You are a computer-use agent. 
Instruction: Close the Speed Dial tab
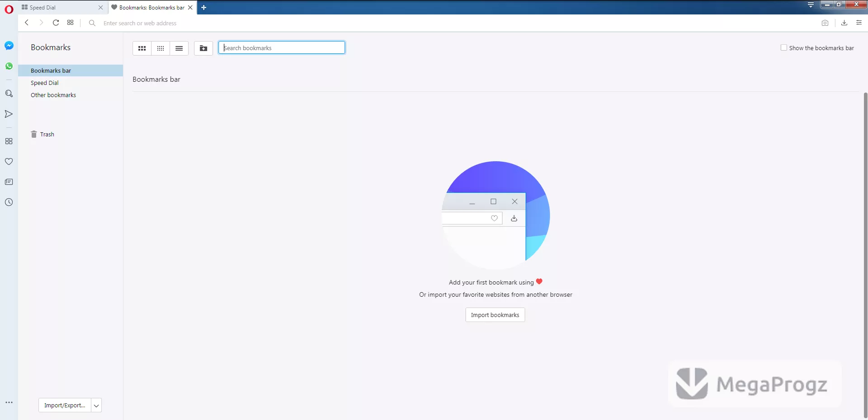tap(101, 8)
